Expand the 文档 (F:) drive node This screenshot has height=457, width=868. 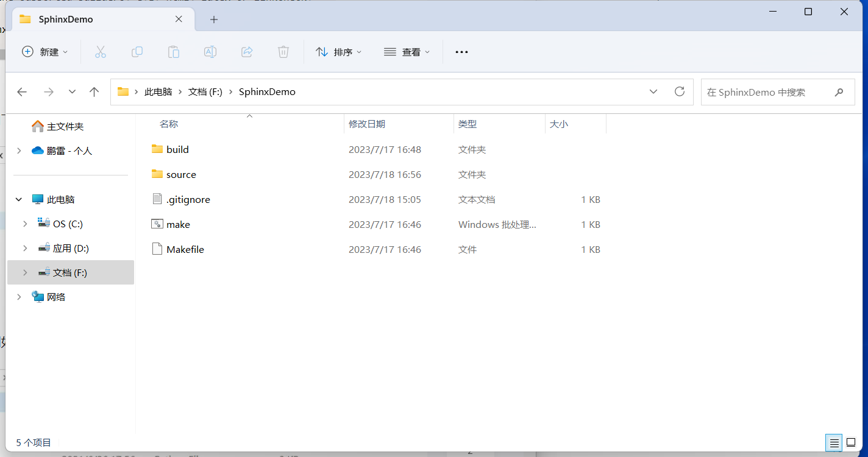click(x=25, y=272)
